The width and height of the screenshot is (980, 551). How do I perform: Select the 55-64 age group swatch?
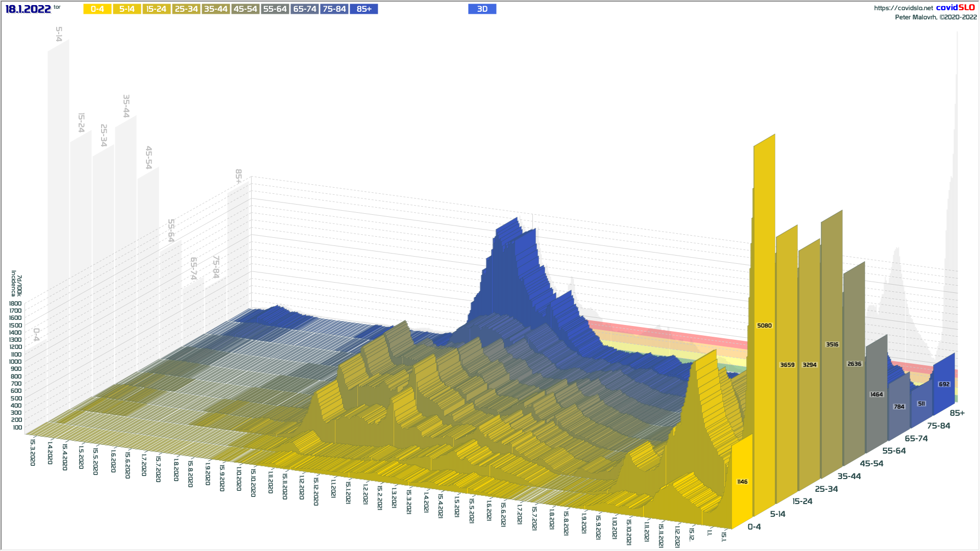[x=275, y=9]
